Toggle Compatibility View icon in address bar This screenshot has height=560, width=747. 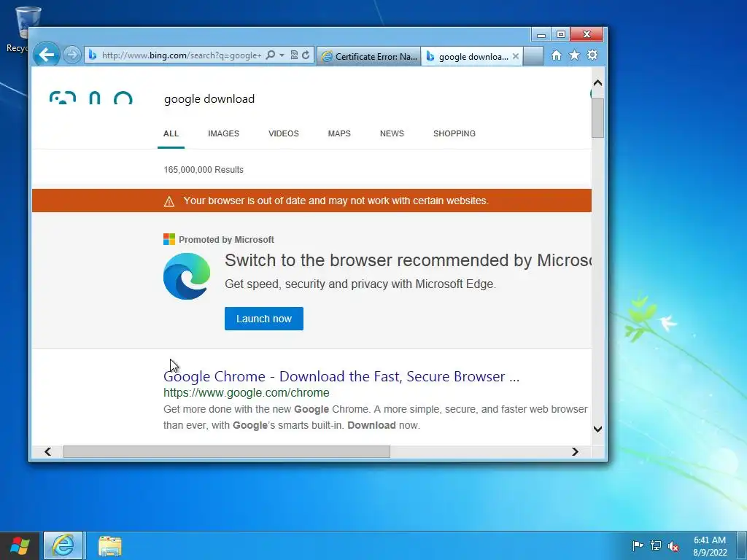click(294, 55)
